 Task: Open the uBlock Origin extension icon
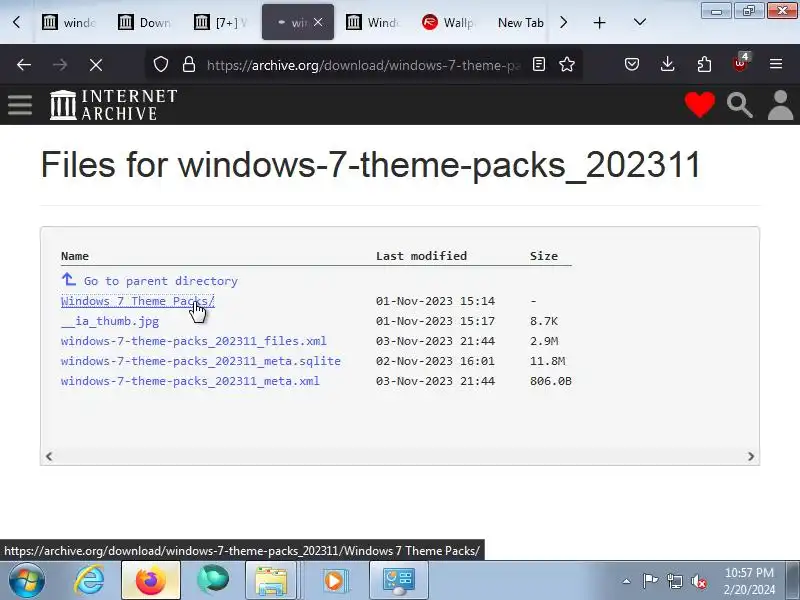[740, 63]
